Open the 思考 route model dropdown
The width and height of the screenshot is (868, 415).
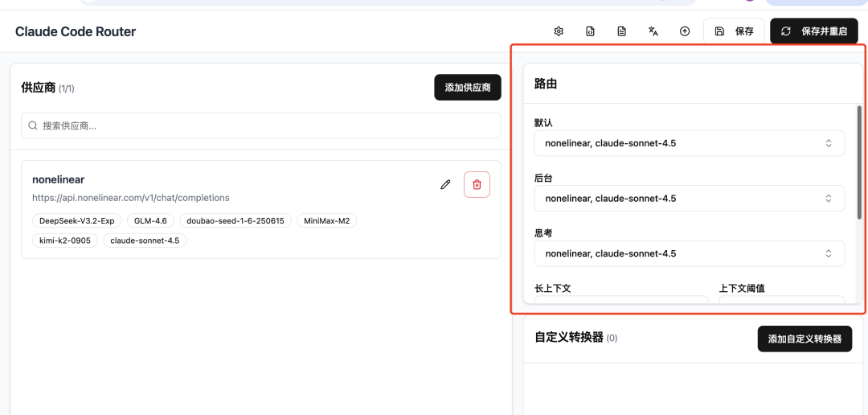pyautogui.click(x=689, y=253)
